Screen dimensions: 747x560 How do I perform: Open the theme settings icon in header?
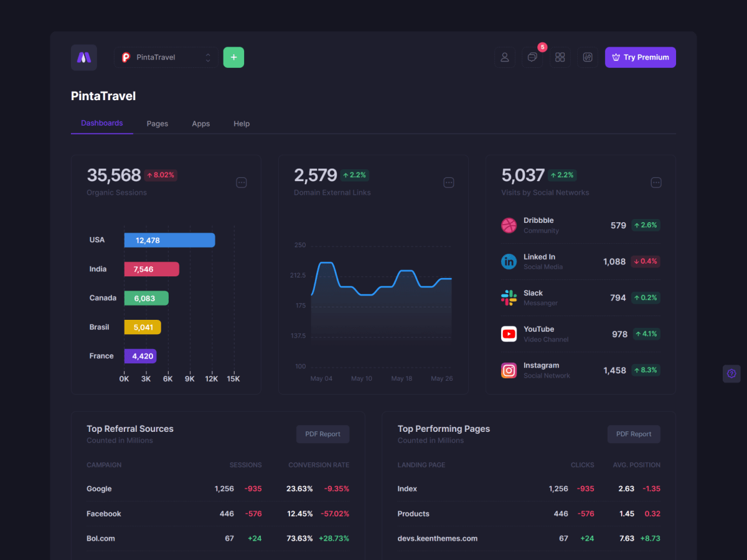[x=587, y=57]
